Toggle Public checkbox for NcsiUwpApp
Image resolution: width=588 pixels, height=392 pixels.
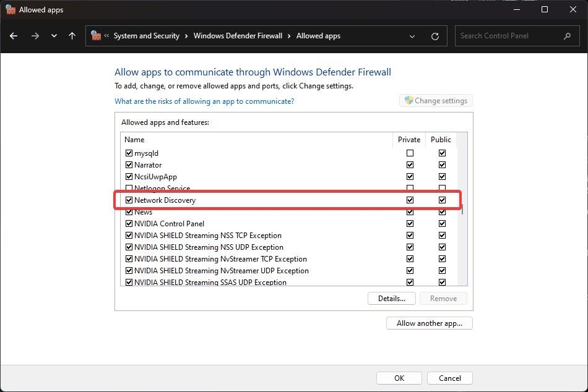[x=442, y=176]
